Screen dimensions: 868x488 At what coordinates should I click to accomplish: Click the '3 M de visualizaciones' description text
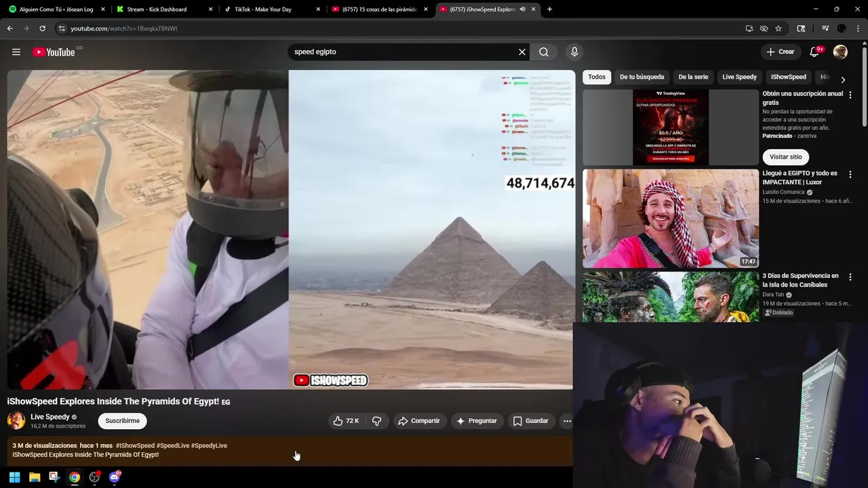pyautogui.click(x=44, y=445)
